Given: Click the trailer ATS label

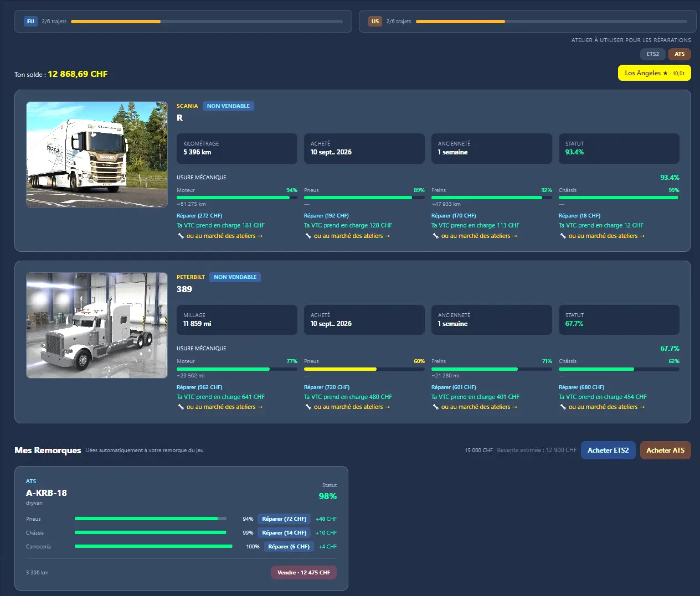Looking at the screenshot, I should pyautogui.click(x=31, y=481).
